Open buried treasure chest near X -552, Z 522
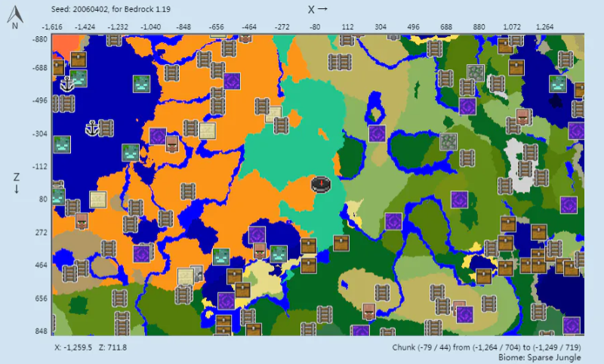604x364 pixels. pos(234,276)
